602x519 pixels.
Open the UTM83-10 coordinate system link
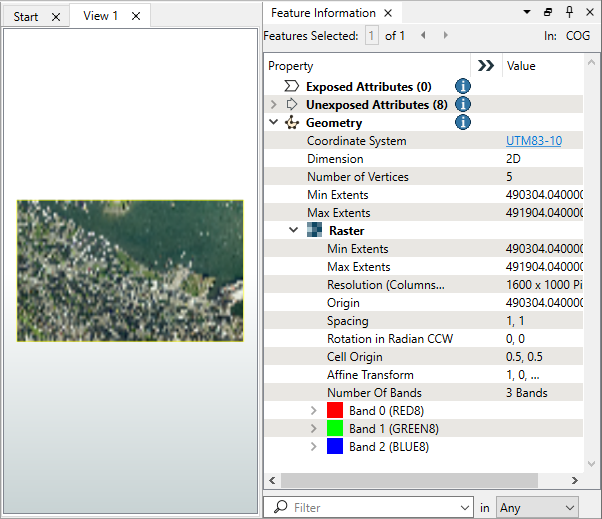(x=534, y=141)
